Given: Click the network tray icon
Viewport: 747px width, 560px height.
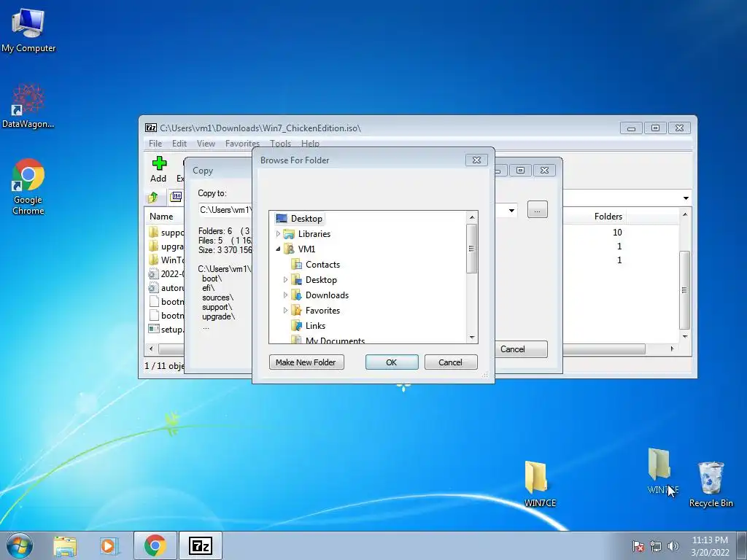Looking at the screenshot, I should (656, 546).
